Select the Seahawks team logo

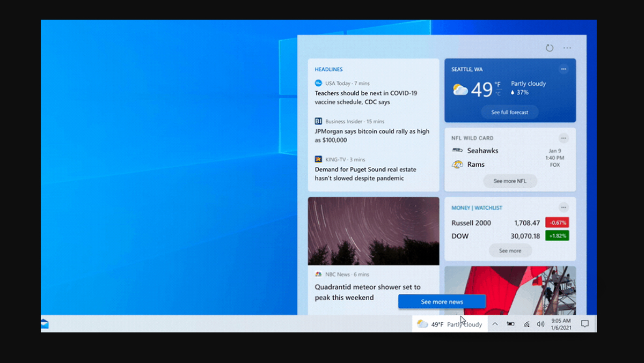(x=458, y=151)
